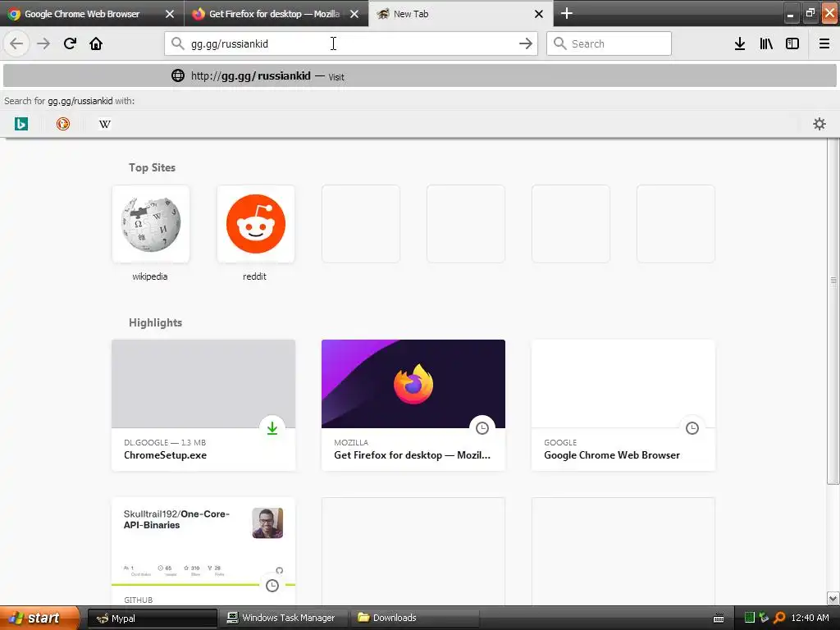Click the network connection tray icon
840x630 pixels.
coord(764,618)
